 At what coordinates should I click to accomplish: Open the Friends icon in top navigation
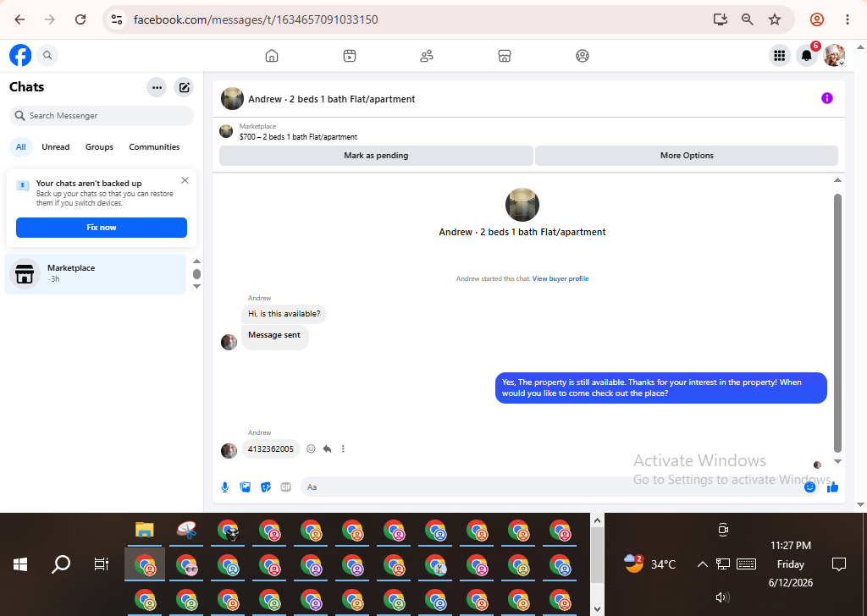pos(427,56)
